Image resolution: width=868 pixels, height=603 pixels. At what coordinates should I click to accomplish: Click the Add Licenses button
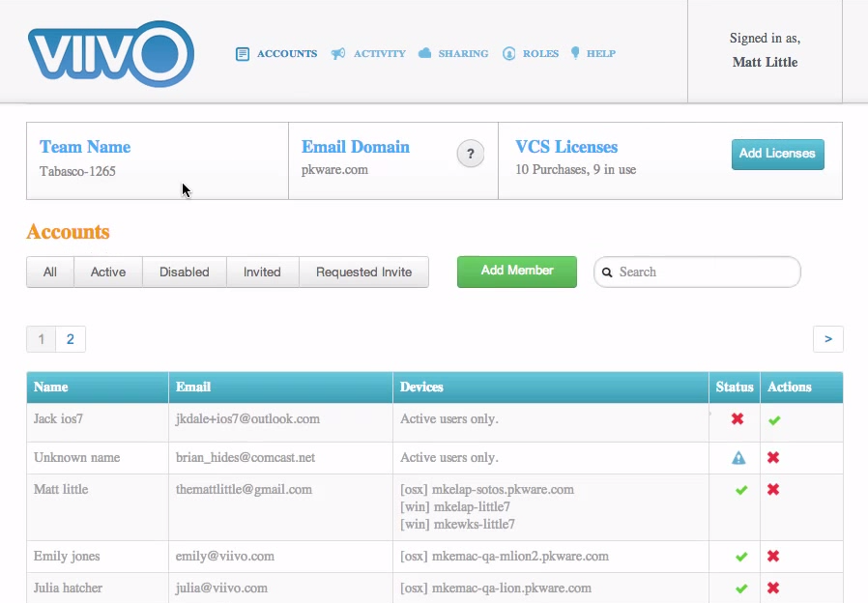tap(777, 154)
